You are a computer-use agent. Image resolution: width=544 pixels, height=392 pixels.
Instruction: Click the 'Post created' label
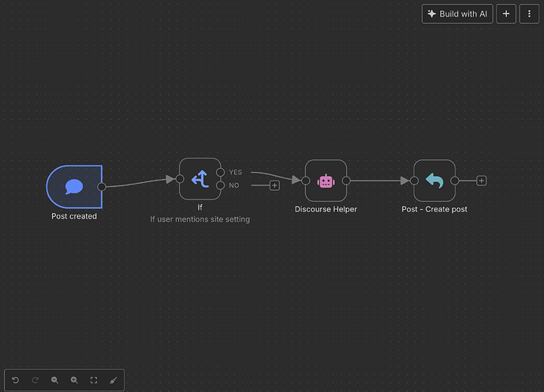tap(74, 216)
